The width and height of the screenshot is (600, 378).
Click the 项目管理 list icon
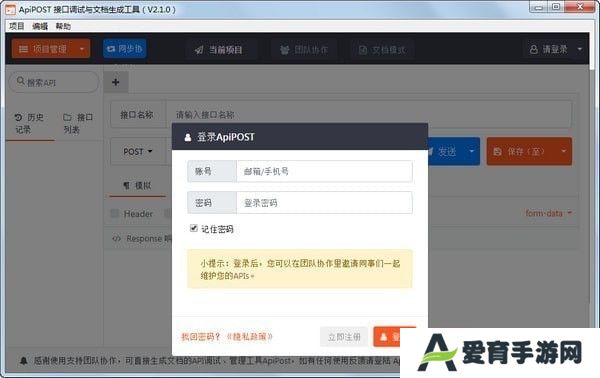(23, 49)
